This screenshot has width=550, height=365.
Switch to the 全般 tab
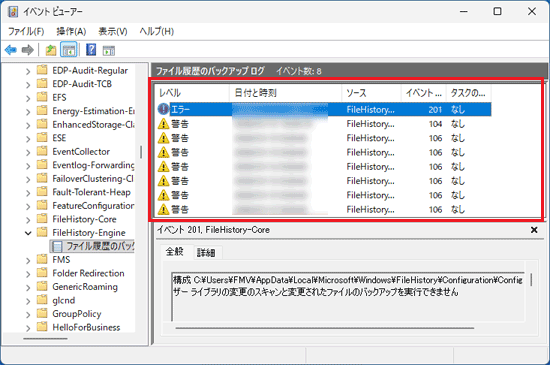point(175,251)
